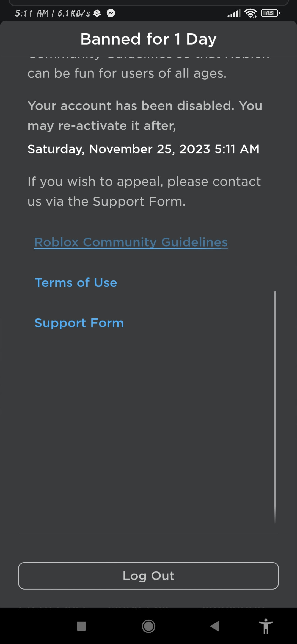Viewport: 297px width, 644px height.
Task: Tap the appeal instructions paragraph
Action: pyautogui.click(x=144, y=192)
